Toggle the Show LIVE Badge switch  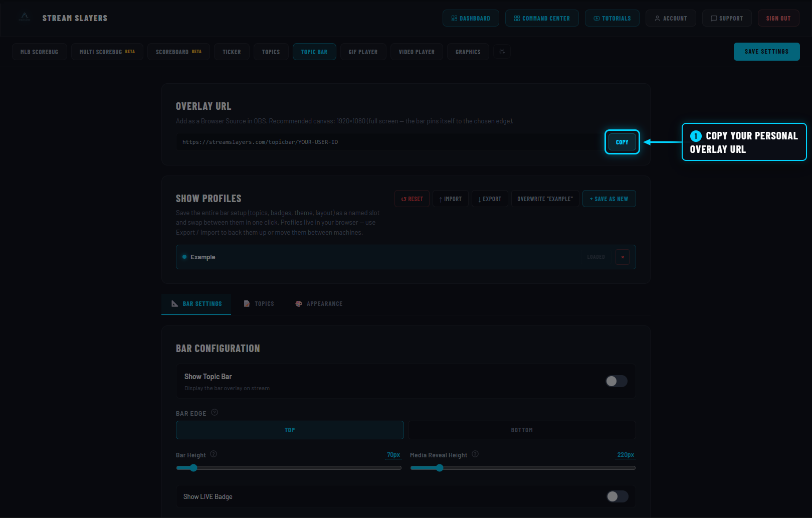pyautogui.click(x=618, y=496)
